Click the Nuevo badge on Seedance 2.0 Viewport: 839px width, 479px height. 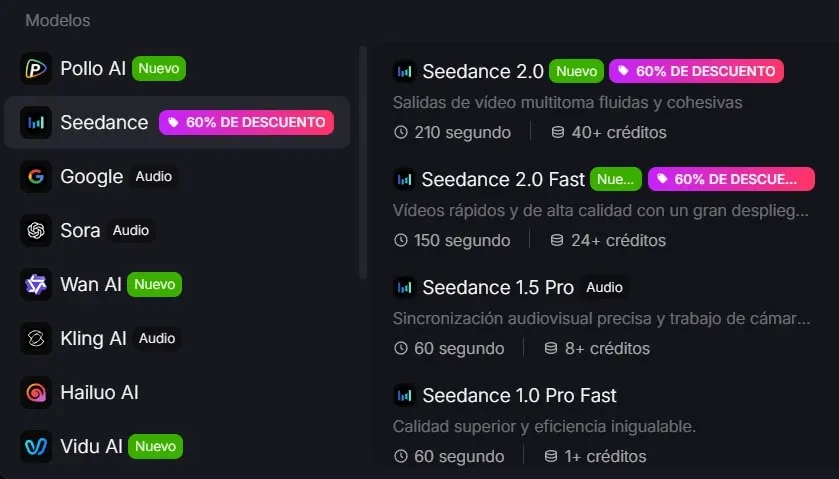[x=576, y=71]
